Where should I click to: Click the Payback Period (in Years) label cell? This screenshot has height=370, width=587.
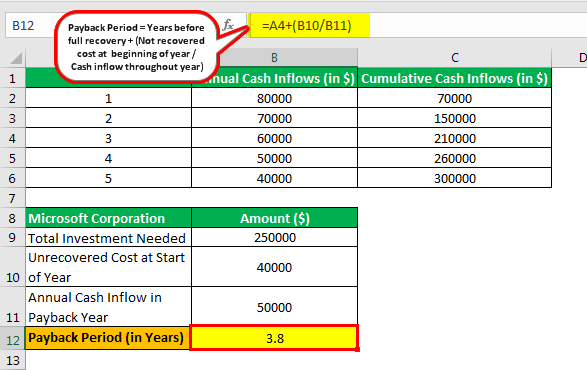tap(107, 338)
